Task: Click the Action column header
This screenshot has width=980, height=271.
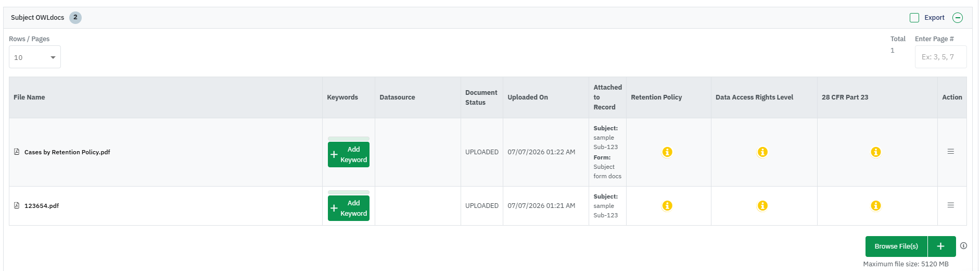Action: tap(952, 97)
